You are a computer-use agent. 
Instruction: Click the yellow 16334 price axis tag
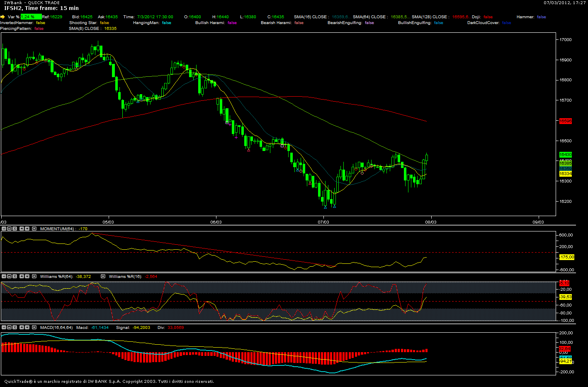click(x=565, y=174)
